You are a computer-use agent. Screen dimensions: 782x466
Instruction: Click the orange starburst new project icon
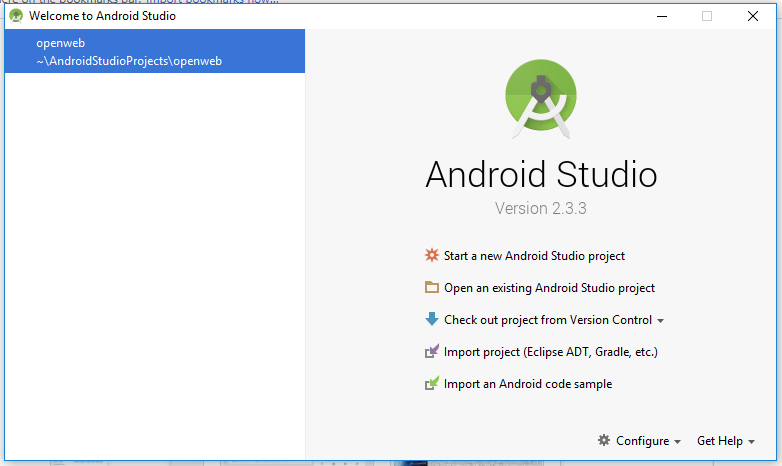[x=431, y=255]
